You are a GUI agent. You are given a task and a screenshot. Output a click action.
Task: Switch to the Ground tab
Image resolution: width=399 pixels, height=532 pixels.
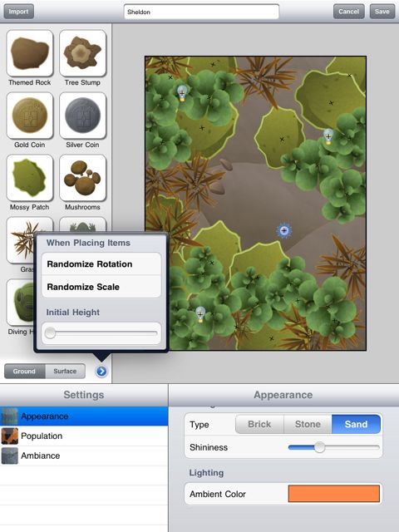(24, 372)
